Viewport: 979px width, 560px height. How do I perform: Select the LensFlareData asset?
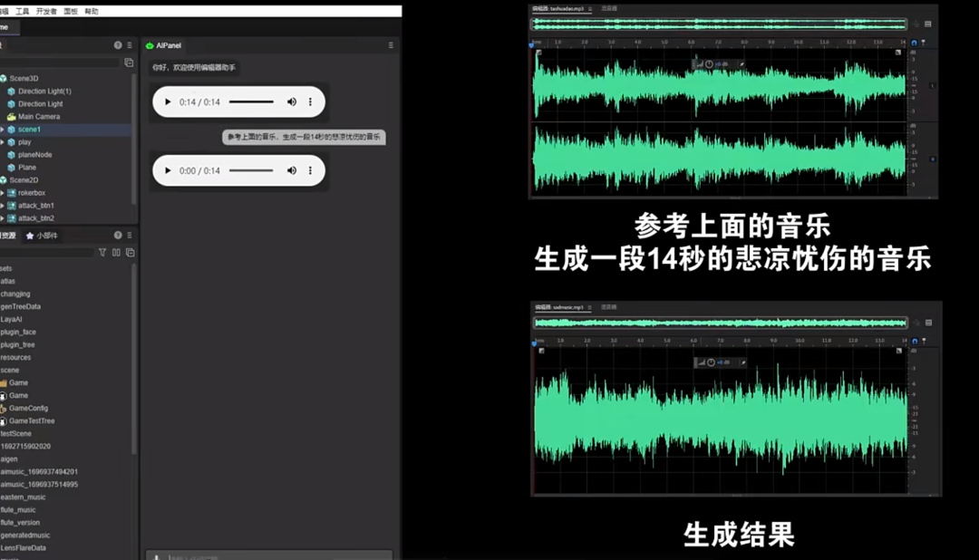tap(23, 548)
